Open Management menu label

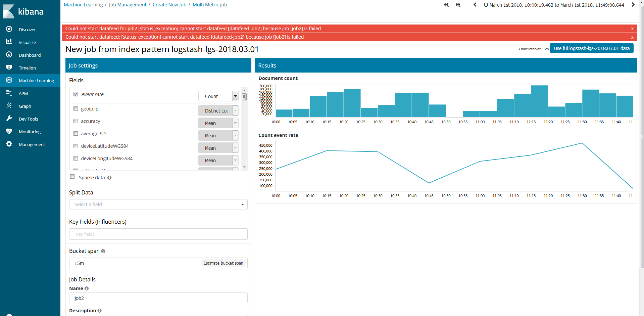32,144
